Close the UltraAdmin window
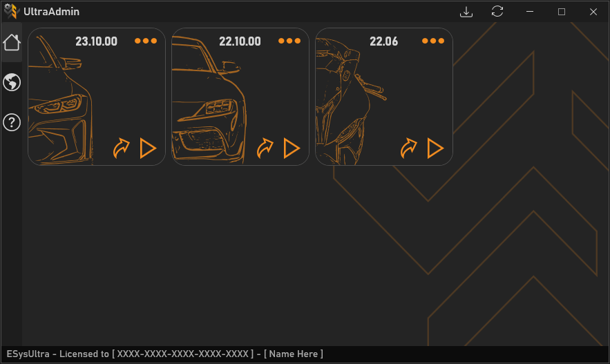Viewport: 610px width, 364px height. (x=593, y=12)
